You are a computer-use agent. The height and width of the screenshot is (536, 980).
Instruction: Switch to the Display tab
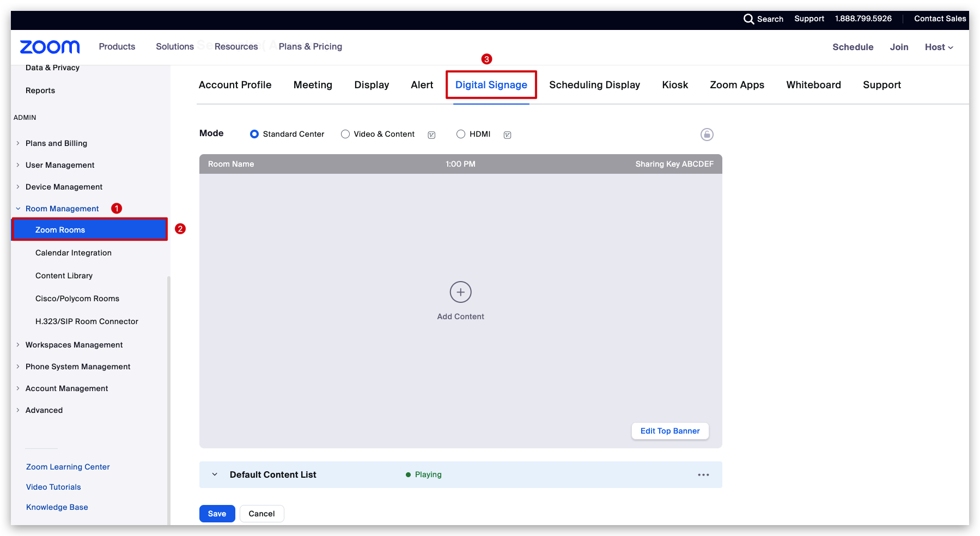pyautogui.click(x=372, y=85)
